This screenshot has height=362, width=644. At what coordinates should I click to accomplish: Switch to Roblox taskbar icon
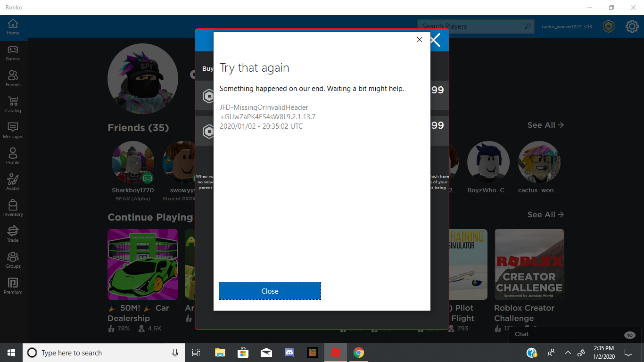click(x=335, y=353)
